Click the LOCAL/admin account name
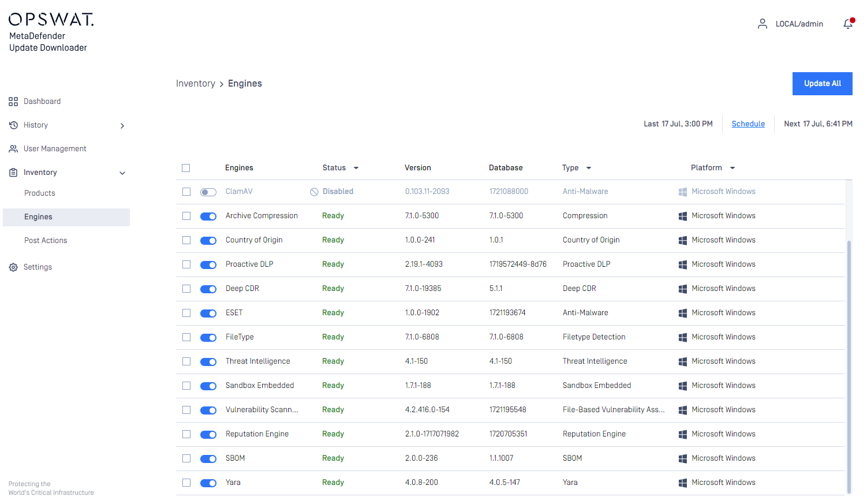Viewport: 867px width, 504px height. (799, 24)
